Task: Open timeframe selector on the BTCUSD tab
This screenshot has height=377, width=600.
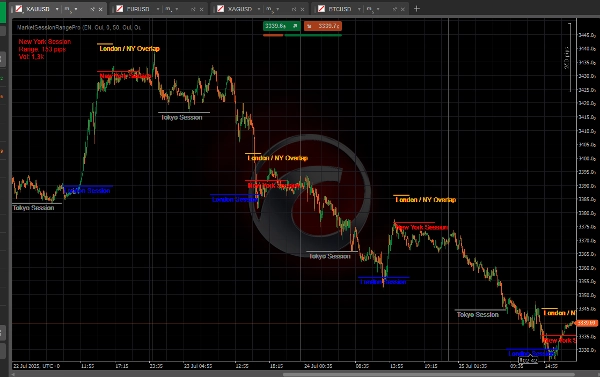Action: pyautogui.click(x=373, y=9)
